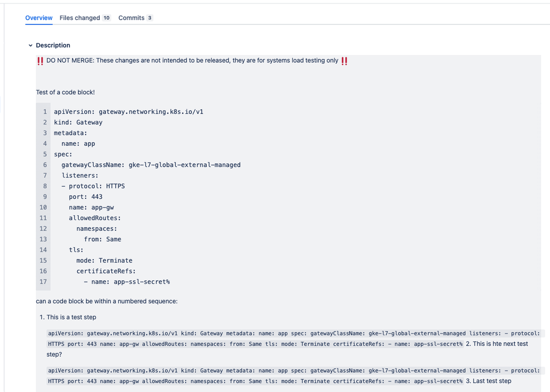Click line number 10 in the YAML gutter
The image size is (550, 392).
pyautogui.click(x=43, y=207)
